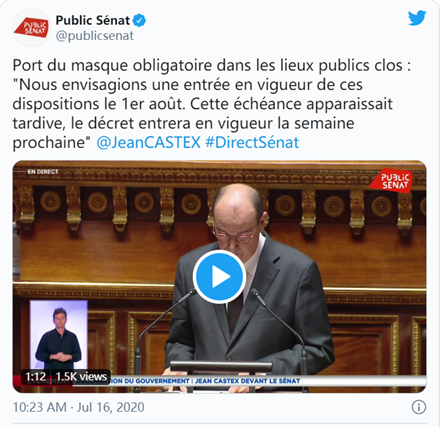Click the ornate golden frieze in the video
The image size is (441, 427).
[219, 175]
